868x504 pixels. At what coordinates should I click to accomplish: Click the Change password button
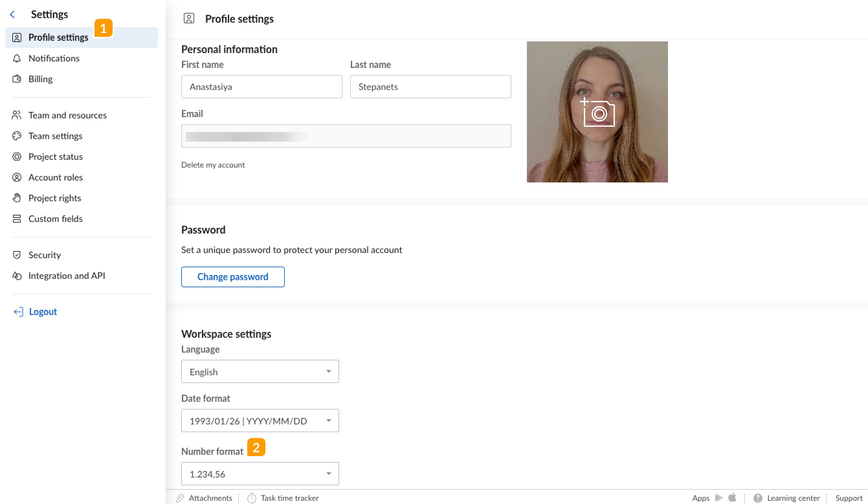point(232,277)
